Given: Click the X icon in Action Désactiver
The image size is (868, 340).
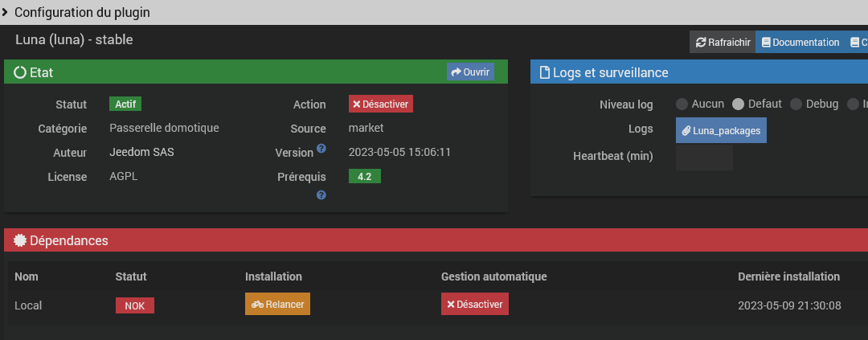Looking at the screenshot, I should coord(357,104).
